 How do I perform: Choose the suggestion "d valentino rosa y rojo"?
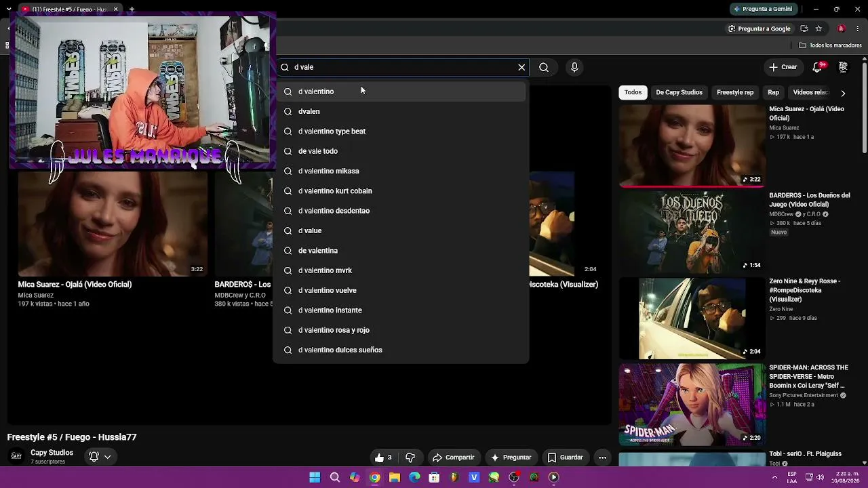(401, 330)
